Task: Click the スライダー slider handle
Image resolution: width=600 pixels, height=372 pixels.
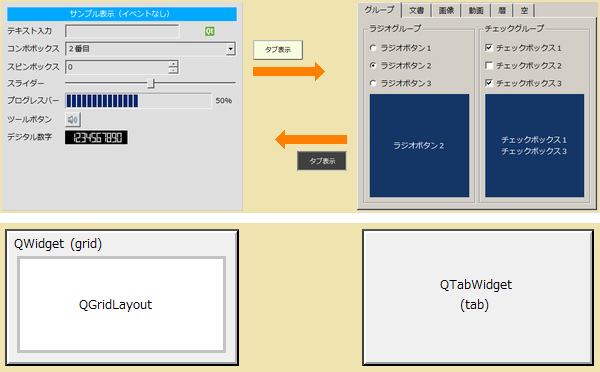Action: pos(151,83)
